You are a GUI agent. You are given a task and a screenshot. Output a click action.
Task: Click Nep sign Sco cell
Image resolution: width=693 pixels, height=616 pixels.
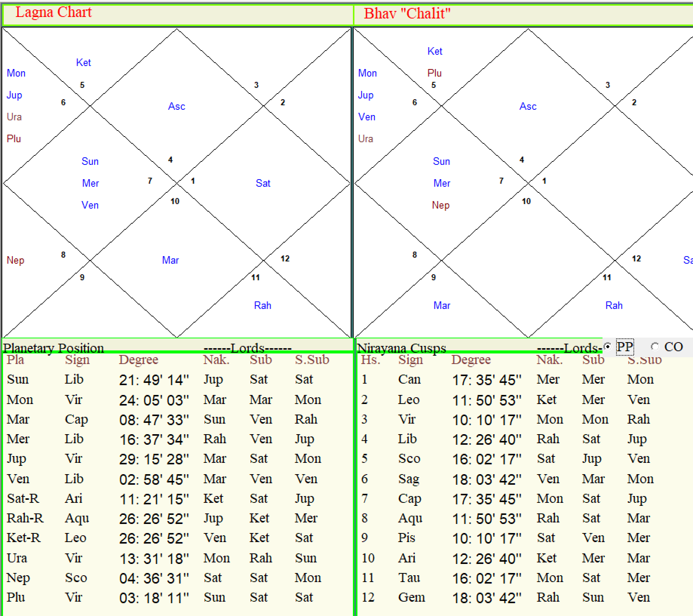76,578
